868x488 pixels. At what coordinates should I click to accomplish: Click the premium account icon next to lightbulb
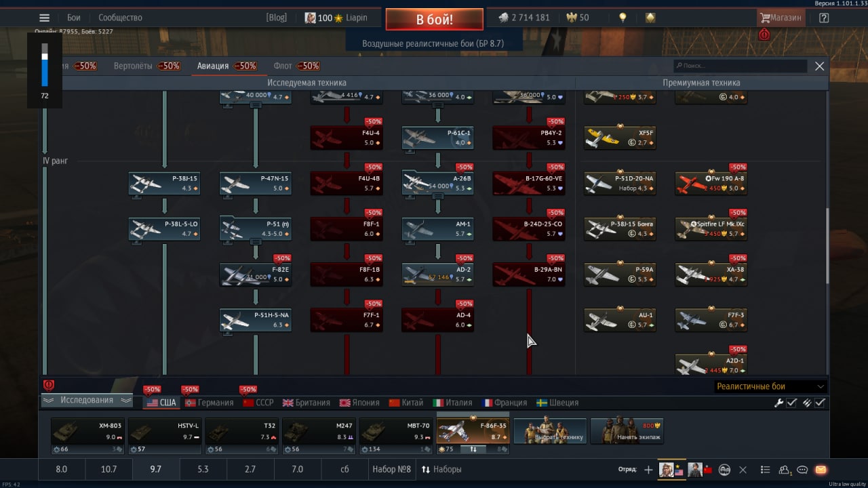[650, 18]
